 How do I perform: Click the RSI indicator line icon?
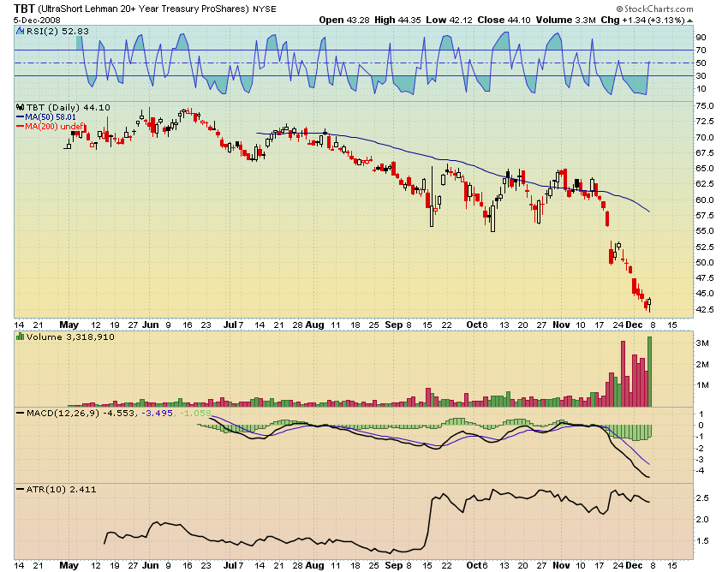[x=20, y=31]
